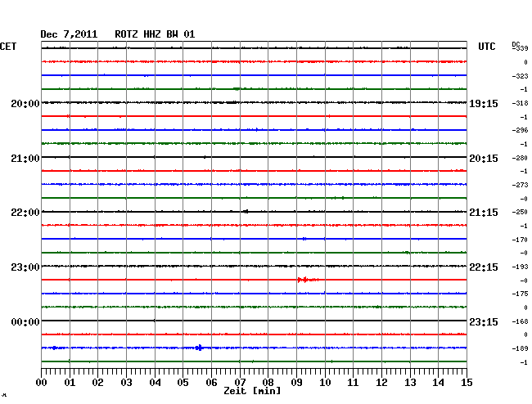Click the DC offset value '-189'
The image size is (532, 404).
point(520,348)
